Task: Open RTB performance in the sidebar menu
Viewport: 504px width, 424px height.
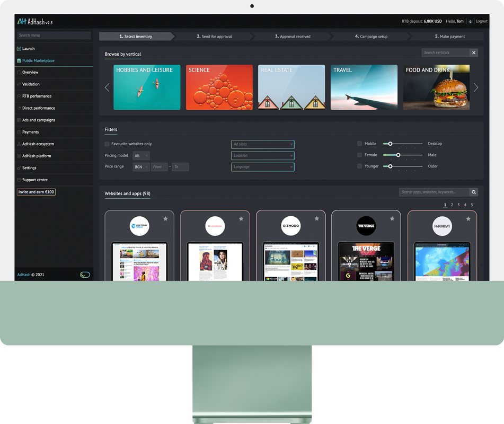Action: point(37,96)
